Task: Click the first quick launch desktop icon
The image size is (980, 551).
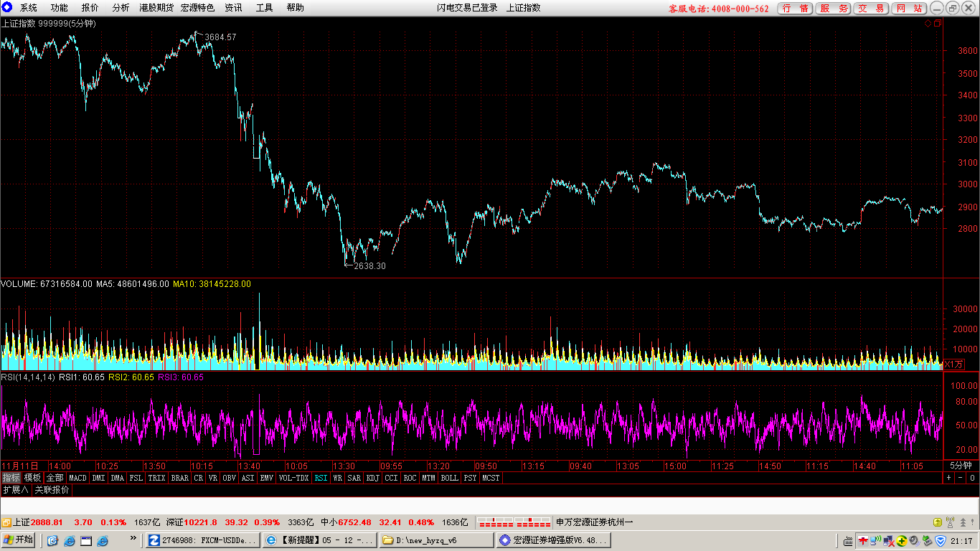Action: (x=52, y=540)
